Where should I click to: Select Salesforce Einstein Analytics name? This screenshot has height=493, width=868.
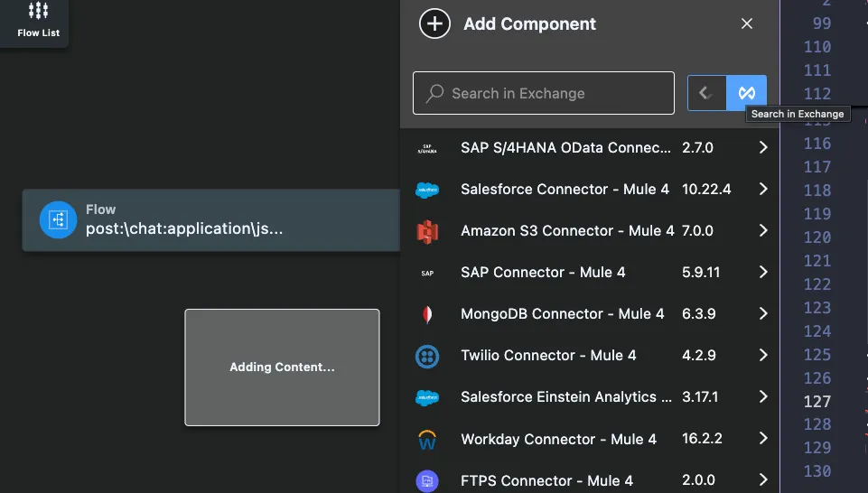coord(565,396)
